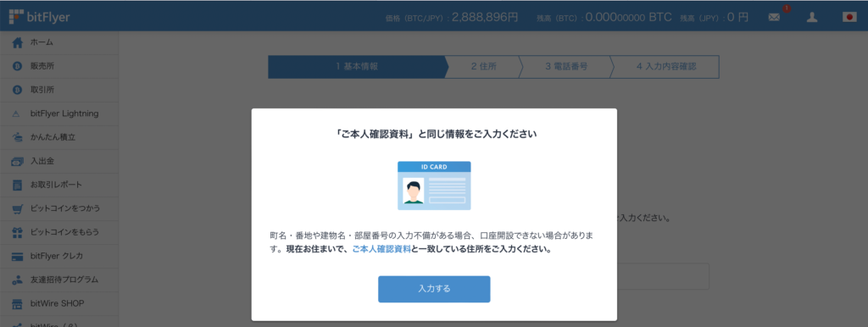Follow the ご本人確認資料 link in dialog
Image resolution: width=868 pixels, height=327 pixels.
tap(381, 249)
